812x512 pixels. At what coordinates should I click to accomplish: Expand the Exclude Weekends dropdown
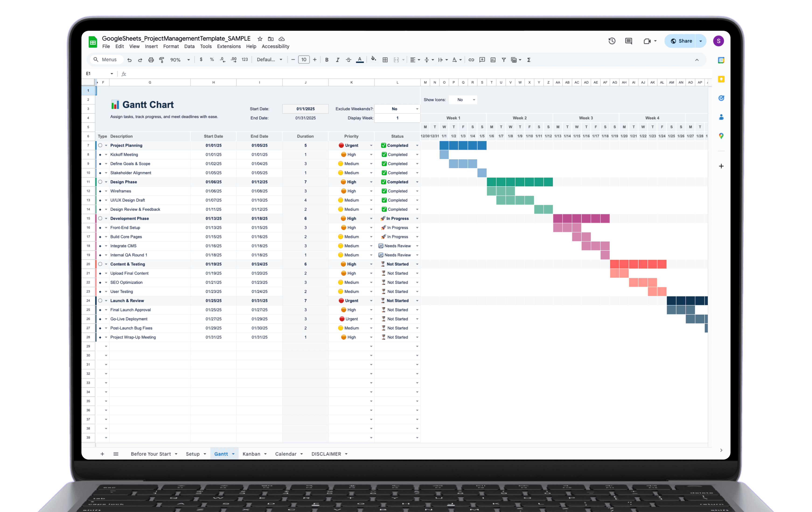tap(417, 109)
